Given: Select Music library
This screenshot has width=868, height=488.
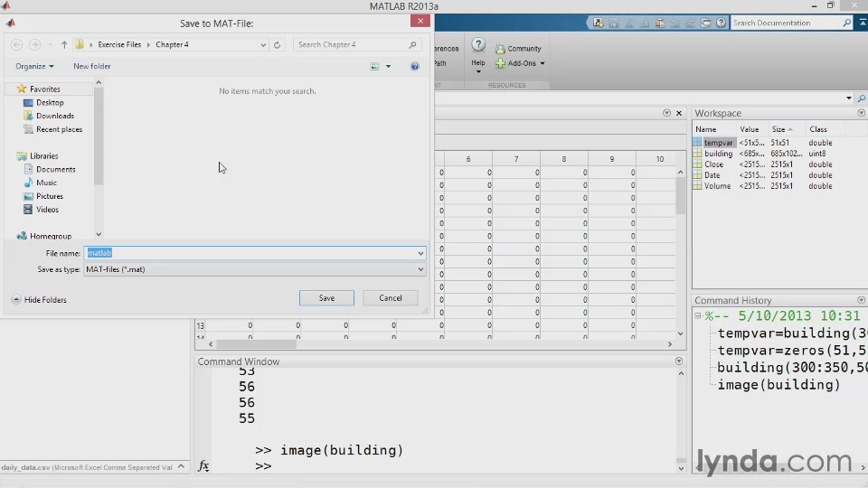Looking at the screenshot, I should tap(46, 183).
